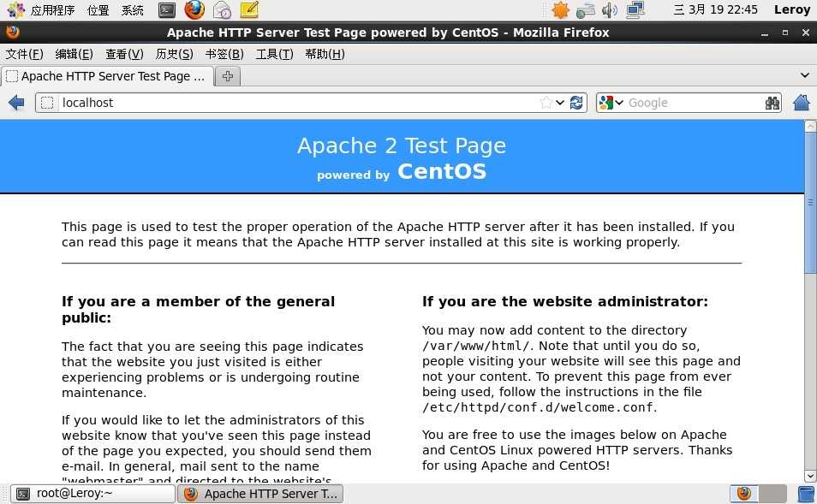Open the 帮助(H) menu
817x504 pixels.
coord(325,54)
